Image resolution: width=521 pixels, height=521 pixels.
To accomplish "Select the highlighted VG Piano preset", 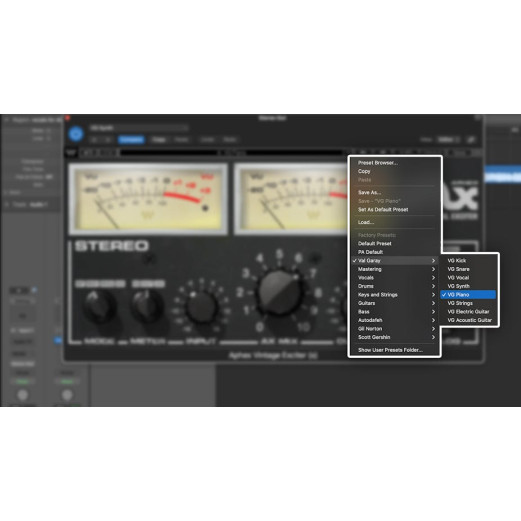I will click(468, 294).
